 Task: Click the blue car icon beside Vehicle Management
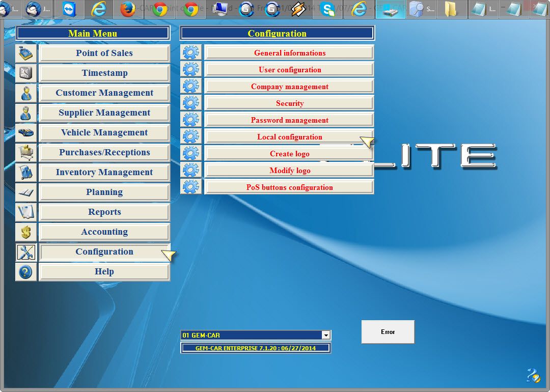pos(26,132)
